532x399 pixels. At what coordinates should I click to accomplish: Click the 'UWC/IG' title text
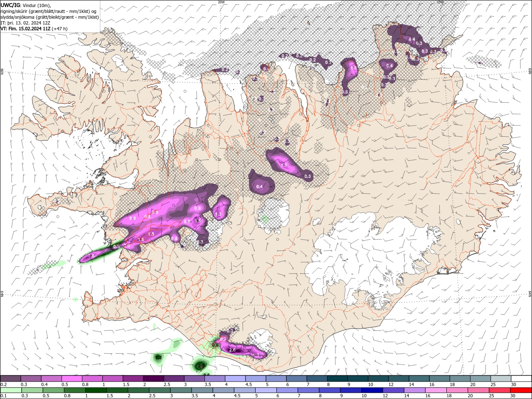pos(10,5)
